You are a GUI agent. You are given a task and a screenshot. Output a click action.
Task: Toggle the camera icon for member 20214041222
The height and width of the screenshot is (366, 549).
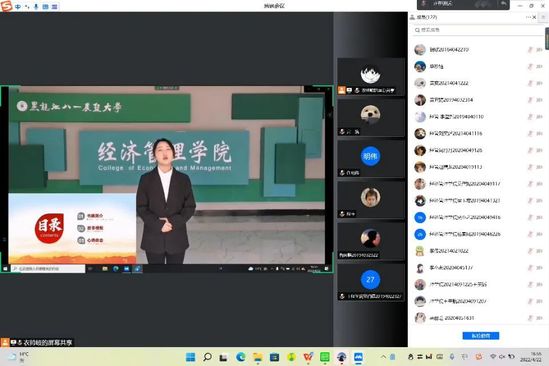coord(539,83)
